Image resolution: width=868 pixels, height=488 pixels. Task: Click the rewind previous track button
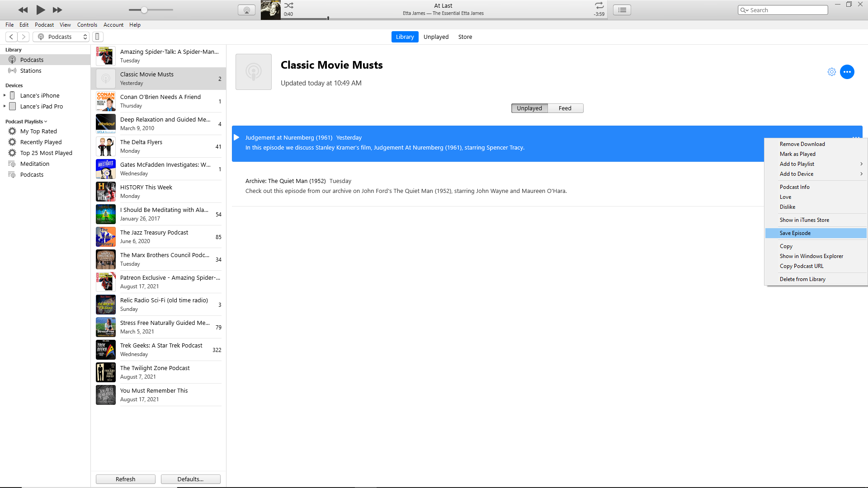23,10
